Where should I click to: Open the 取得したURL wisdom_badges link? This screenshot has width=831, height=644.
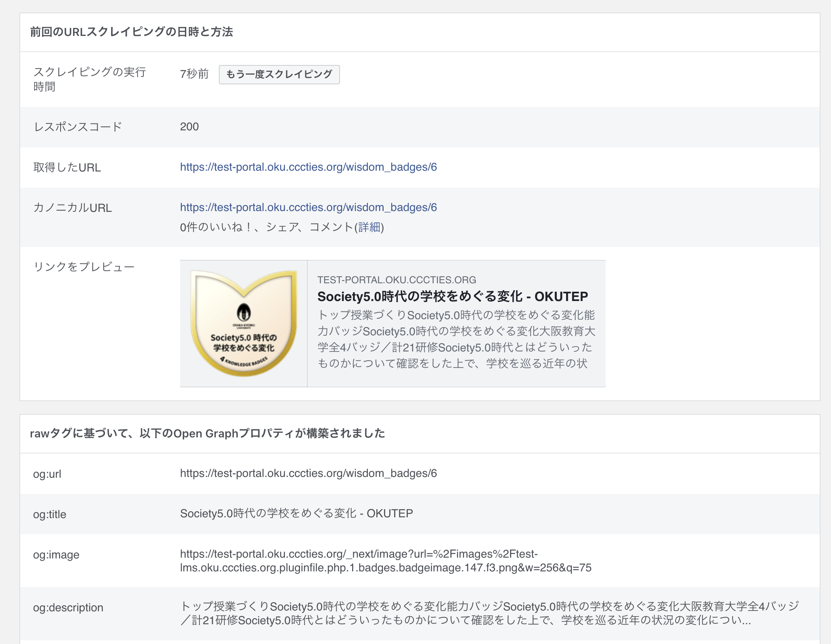(x=308, y=167)
